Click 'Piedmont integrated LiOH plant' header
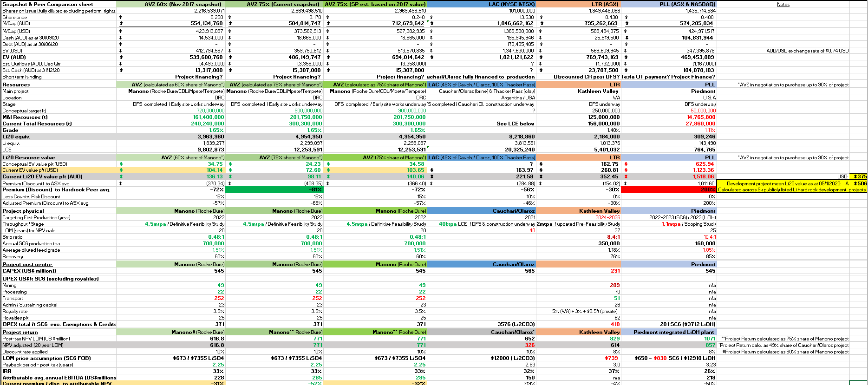Image resolution: width=868 pixels, height=385 pixels. [x=674, y=332]
